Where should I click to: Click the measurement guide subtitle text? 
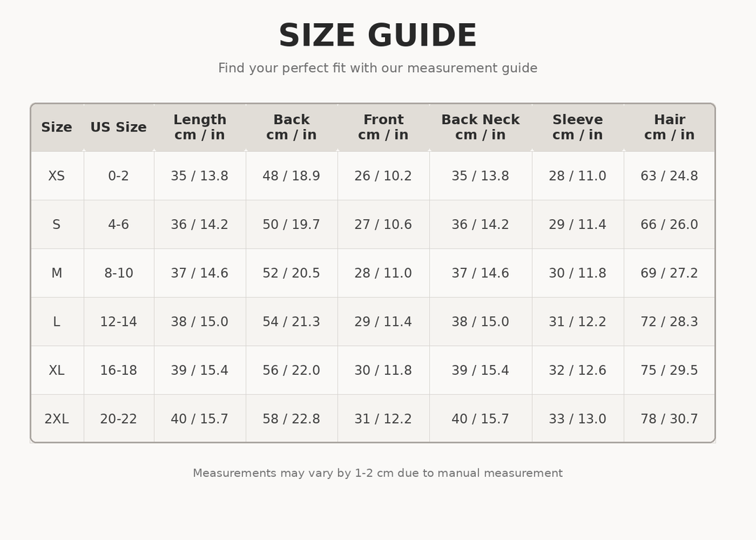click(x=378, y=68)
